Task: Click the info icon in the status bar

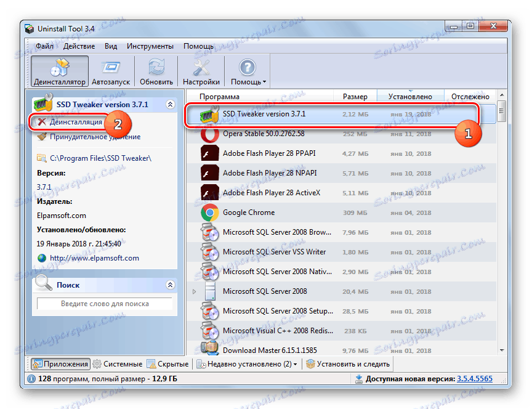Action: click(31, 379)
